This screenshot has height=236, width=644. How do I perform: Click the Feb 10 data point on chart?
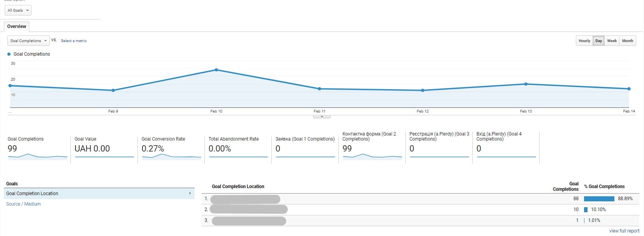pyautogui.click(x=216, y=70)
